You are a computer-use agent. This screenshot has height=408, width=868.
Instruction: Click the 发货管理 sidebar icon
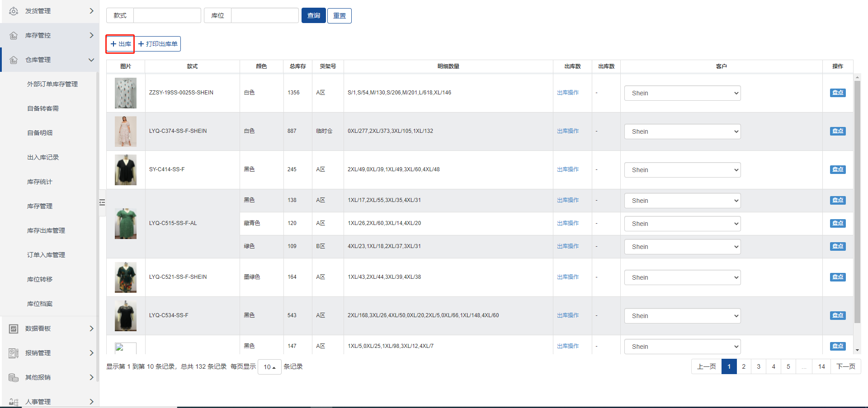pyautogui.click(x=14, y=11)
